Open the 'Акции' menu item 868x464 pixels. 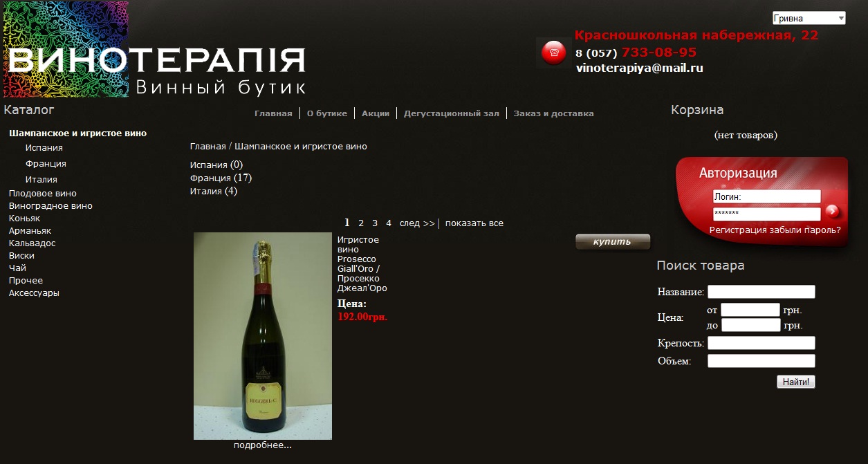click(x=375, y=113)
